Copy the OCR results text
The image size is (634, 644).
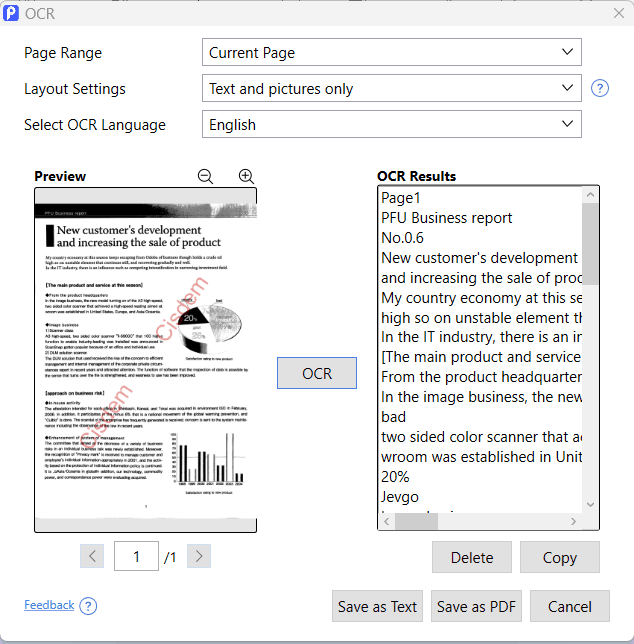tap(560, 558)
